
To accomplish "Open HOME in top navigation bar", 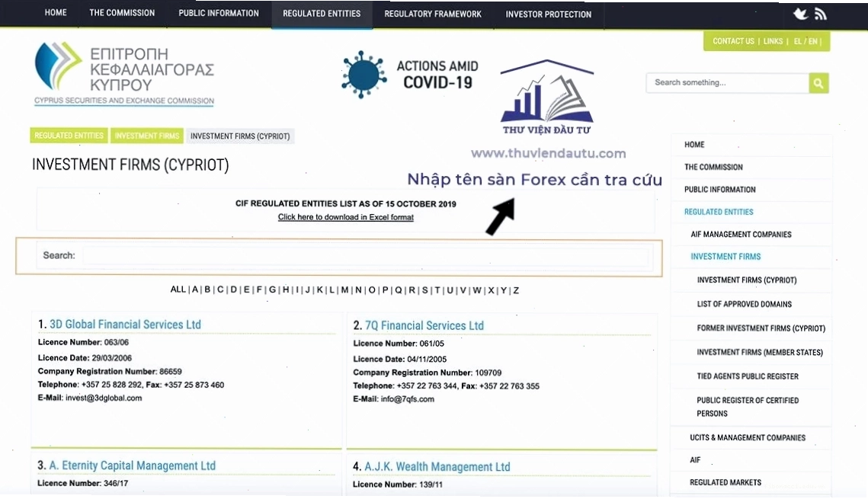I will [56, 12].
